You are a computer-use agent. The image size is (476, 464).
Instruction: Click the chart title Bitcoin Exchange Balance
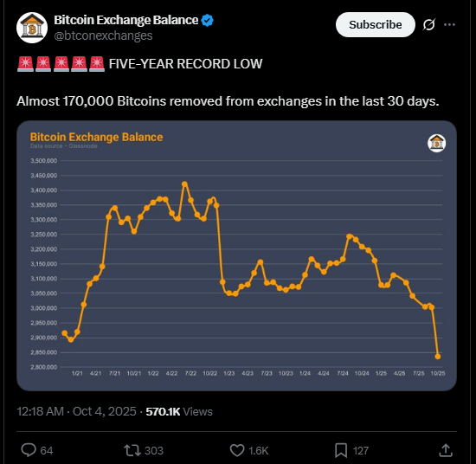click(x=97, y=137)
